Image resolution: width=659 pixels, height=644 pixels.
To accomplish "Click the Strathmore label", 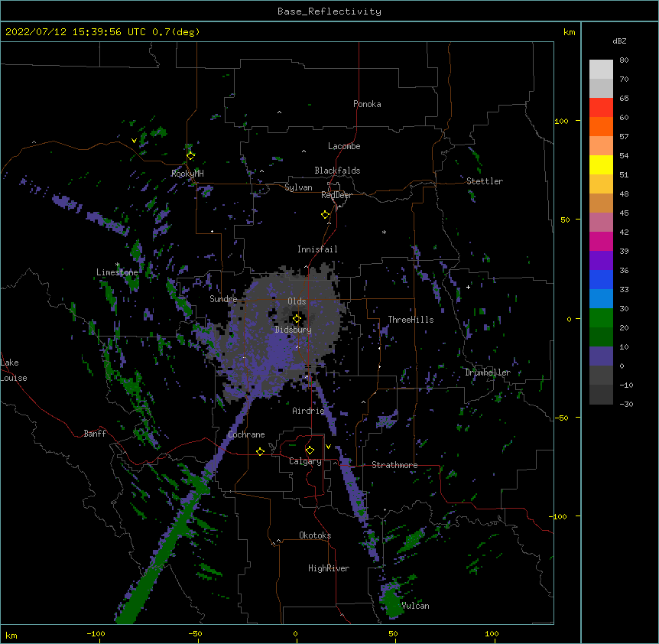I will click(394, 465).
